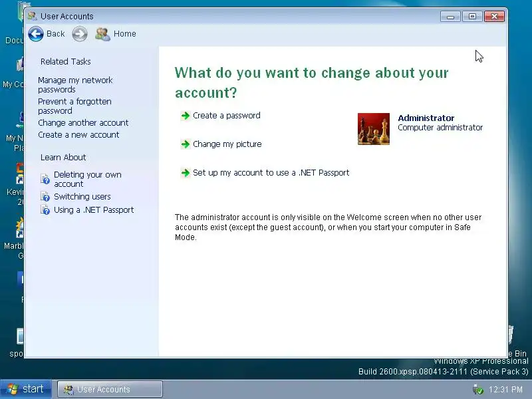Maximize the User Accounts window
Viewport: 532px width, 399px height.
472,16
